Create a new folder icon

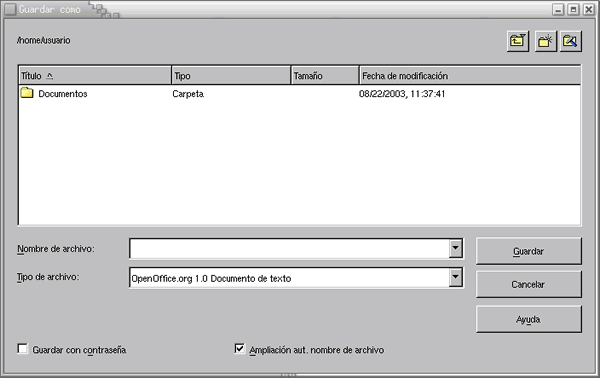[x=545, y=41]
